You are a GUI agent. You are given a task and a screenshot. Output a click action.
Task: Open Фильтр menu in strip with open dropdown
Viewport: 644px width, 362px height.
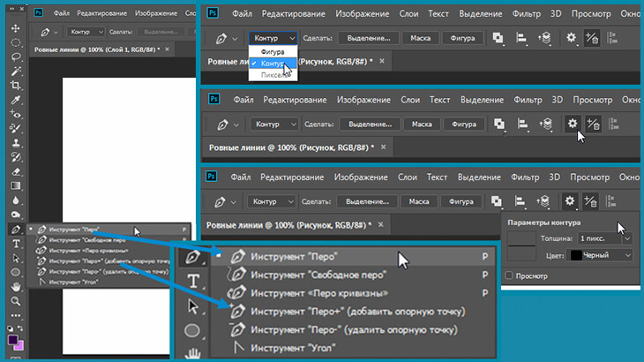(526, 13)
